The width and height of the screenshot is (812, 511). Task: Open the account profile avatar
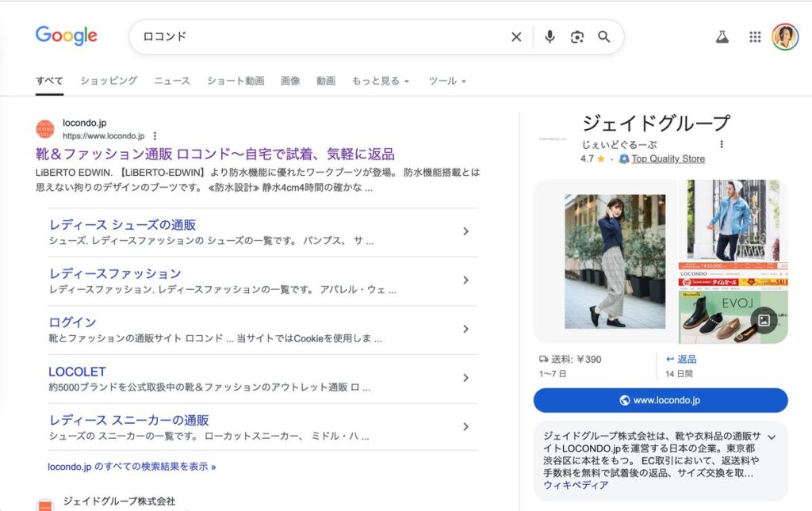click(x=785, y=36)
